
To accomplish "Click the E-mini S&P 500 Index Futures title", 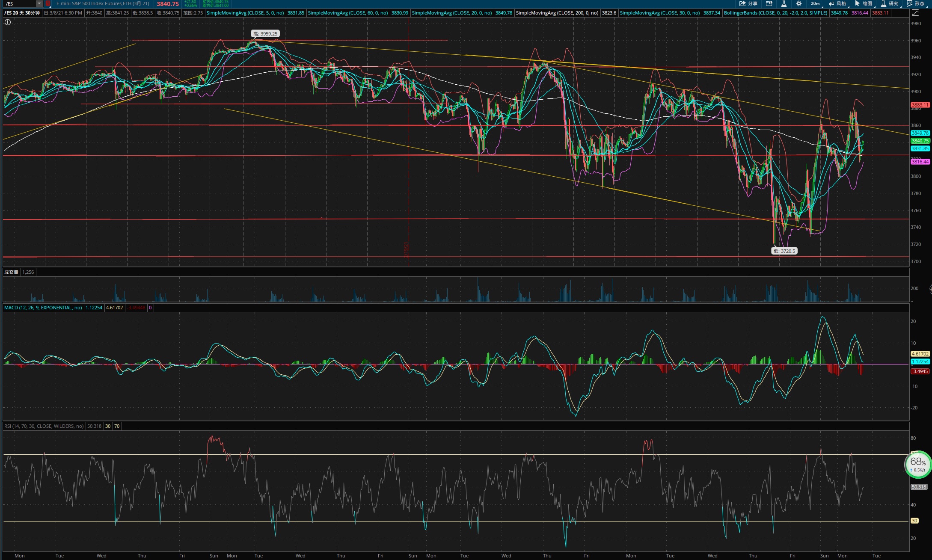I will [x=103, y=3].
